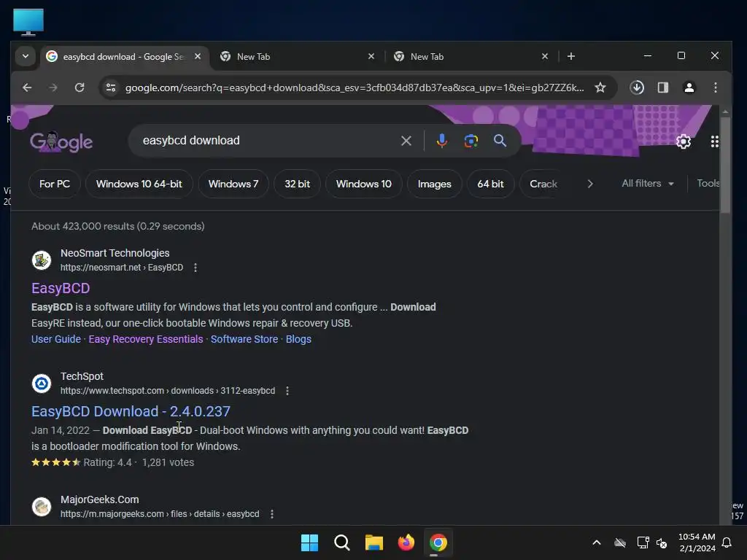
Task: Click the Chrome forward arrow
Action: [53, 87]
